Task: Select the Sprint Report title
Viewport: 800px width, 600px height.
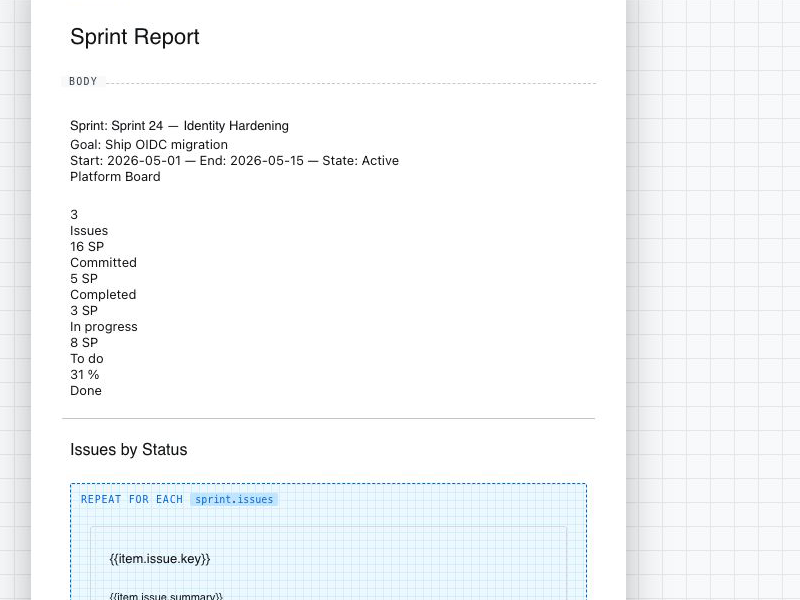Action: tap(135, 37)
